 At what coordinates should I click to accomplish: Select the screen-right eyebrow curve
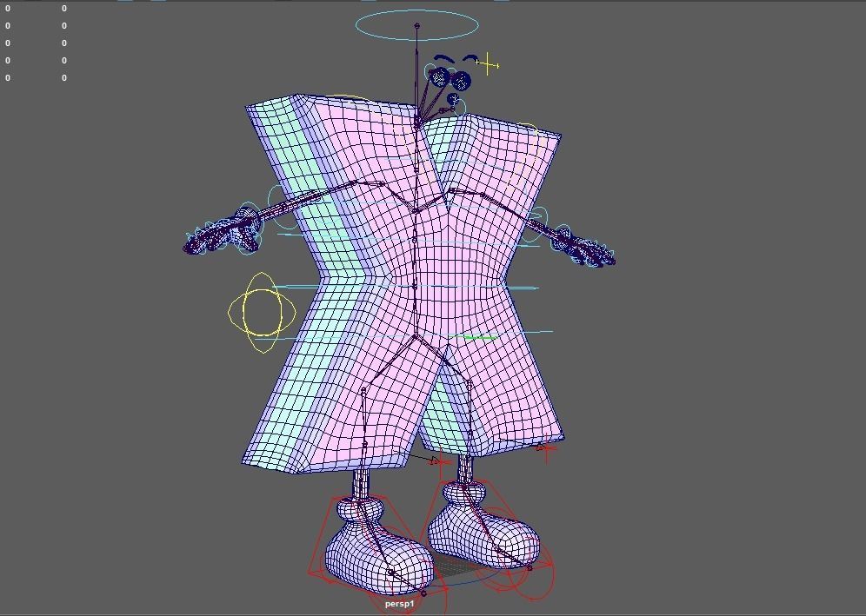(x=471, y=57)
